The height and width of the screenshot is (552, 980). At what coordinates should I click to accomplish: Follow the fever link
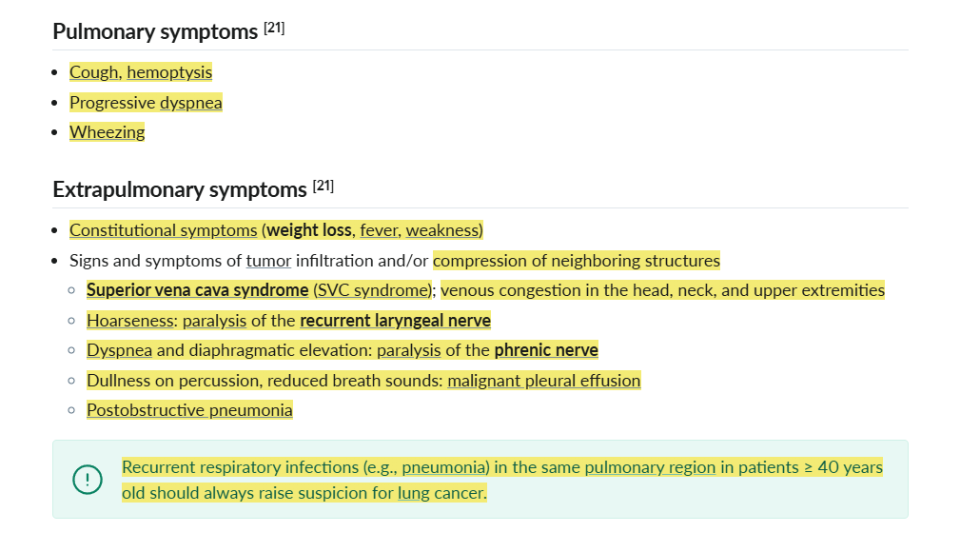tap(379, 230)
